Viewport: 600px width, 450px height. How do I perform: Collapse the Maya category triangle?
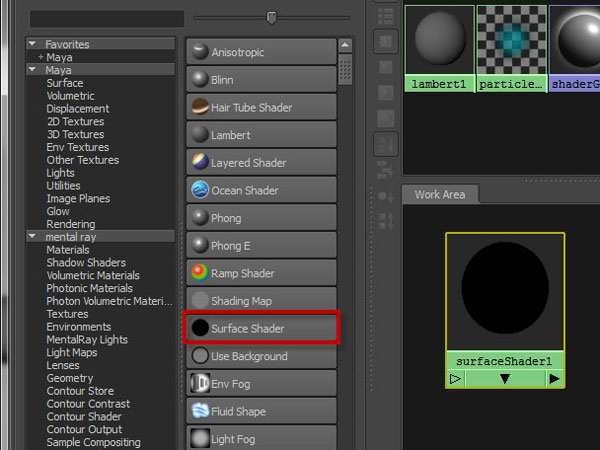[x=32, y=70]
